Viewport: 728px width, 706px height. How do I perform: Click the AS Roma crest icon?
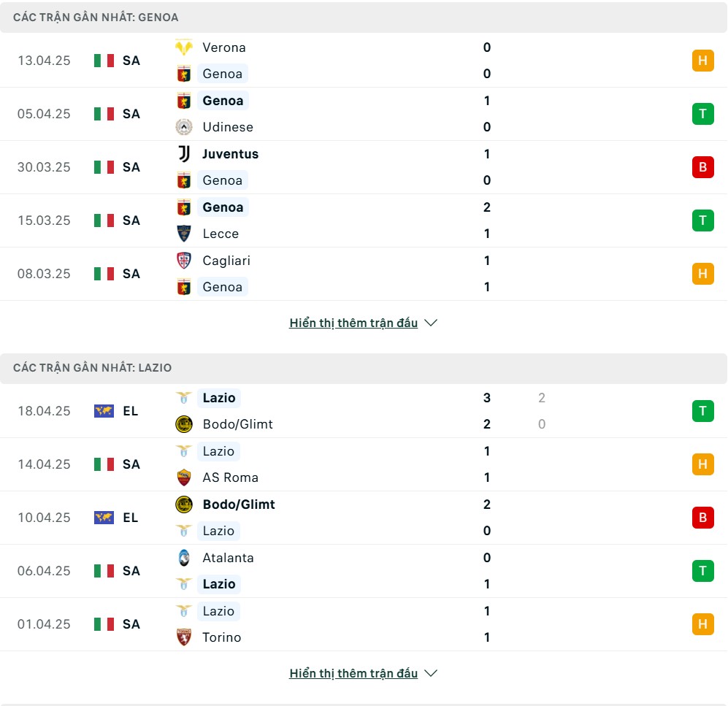point(184,477)
